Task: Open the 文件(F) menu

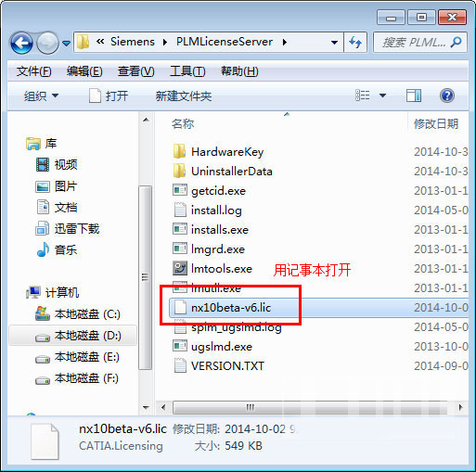Action: (33, 71)
